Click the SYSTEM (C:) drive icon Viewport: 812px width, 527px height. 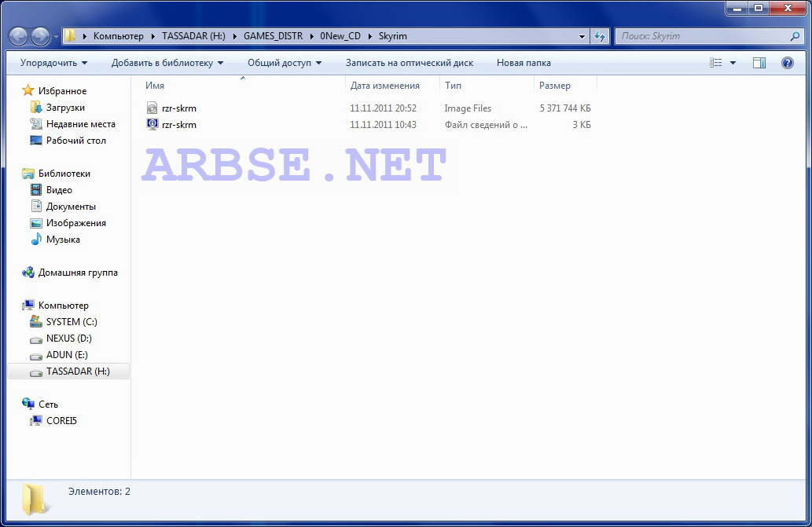pyautogui.click(x=35, y=322)
